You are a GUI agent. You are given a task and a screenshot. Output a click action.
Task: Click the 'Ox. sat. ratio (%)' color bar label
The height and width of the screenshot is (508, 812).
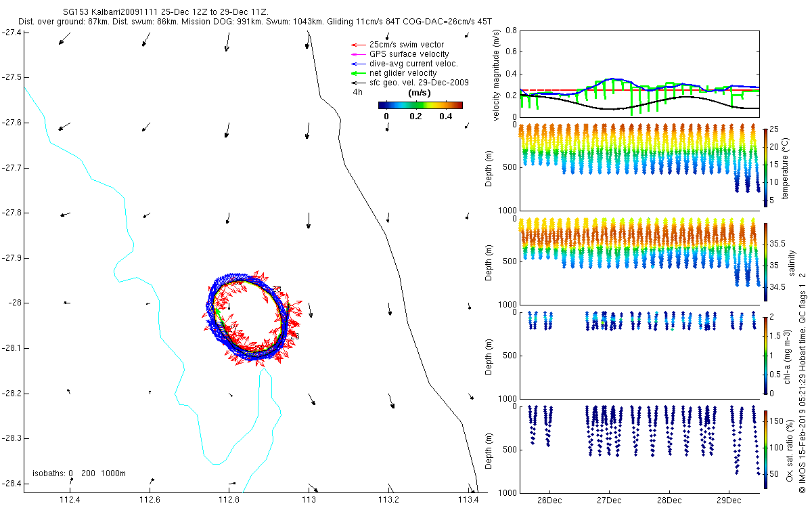[790, 449]
